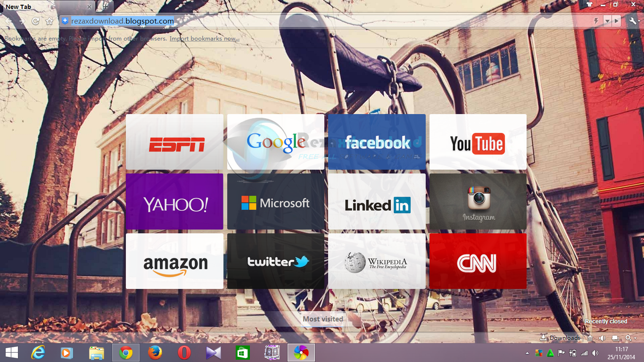Bookmark this page with the star icon
The height and width of the screenshot is (362, 644).
[x=49, y=21]
